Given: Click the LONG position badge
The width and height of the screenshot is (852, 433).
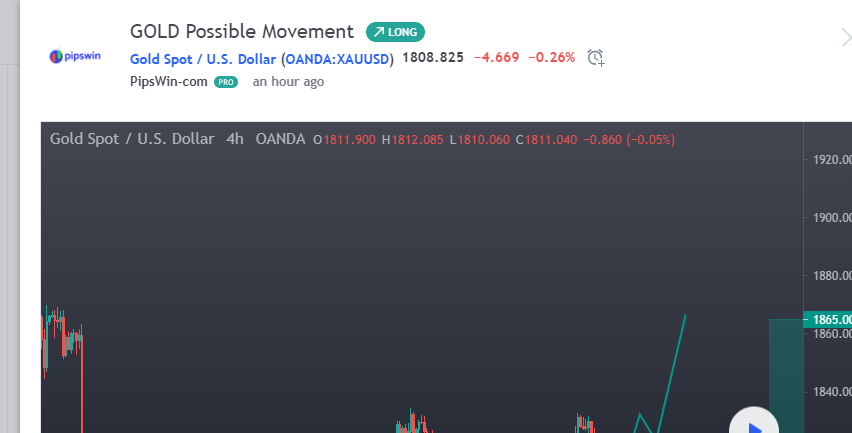Looking at the screenshot, I should point(395,33).
